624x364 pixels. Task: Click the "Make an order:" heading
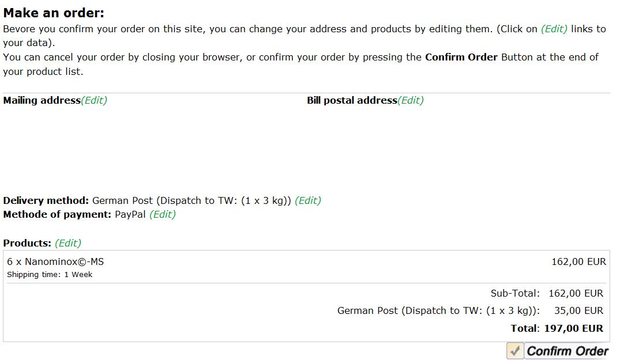click(x=54, y=13)
